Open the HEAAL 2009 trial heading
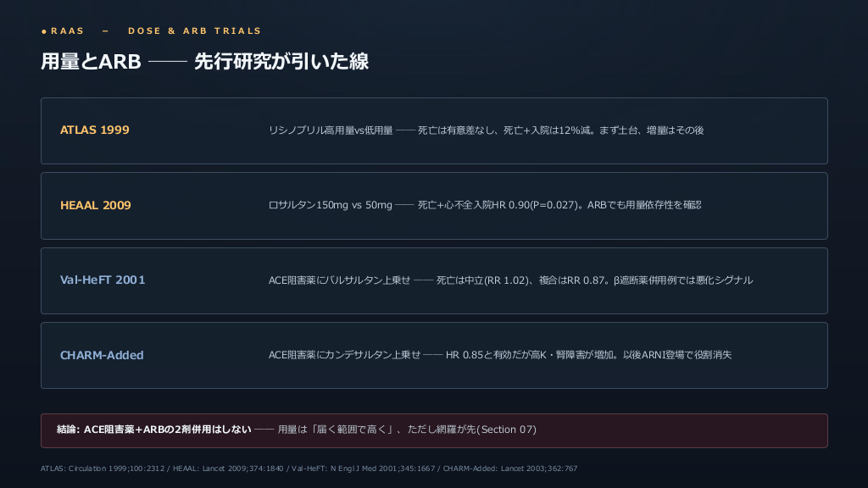This screenshot has width=868, height=488. coord(96,205)
